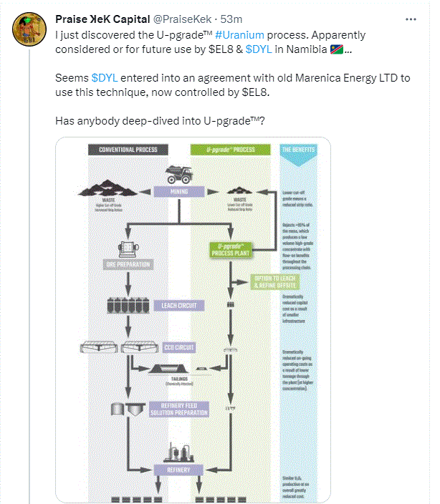
Task: Open the 53m timestamp link
Action: click(x=231, y=19)
